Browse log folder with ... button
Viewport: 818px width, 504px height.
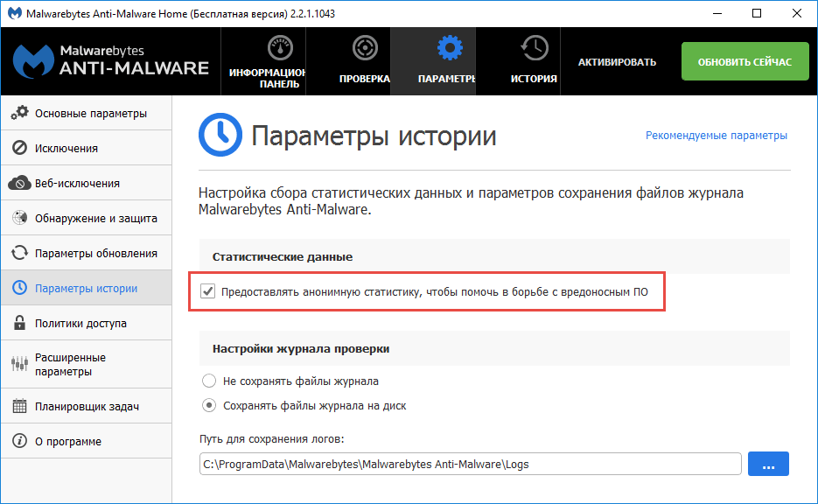(767, 464)
